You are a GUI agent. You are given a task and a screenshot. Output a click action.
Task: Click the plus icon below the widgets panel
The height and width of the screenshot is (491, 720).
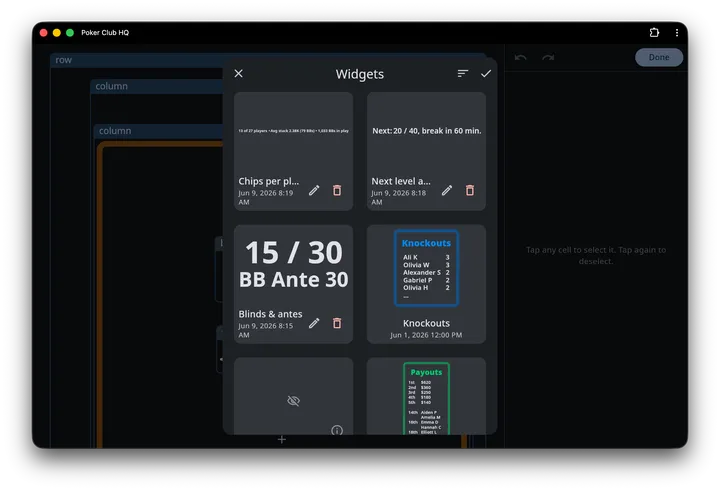pos(282,440)
